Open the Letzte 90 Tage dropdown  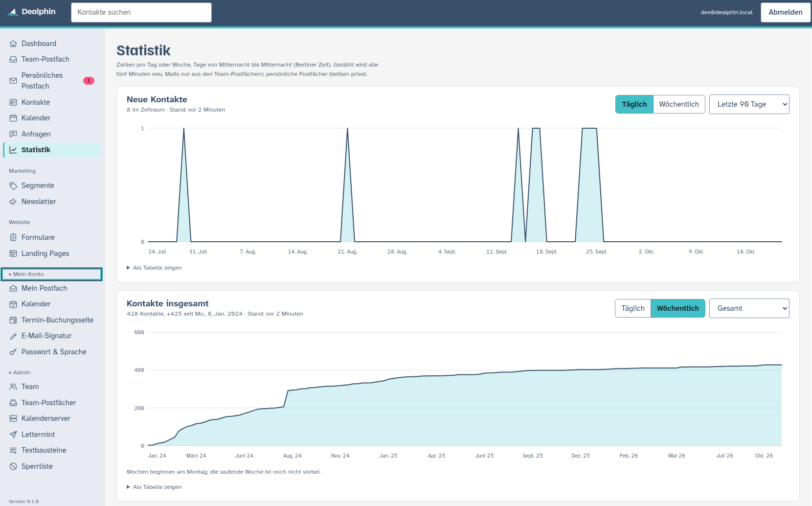pos(749,104)
